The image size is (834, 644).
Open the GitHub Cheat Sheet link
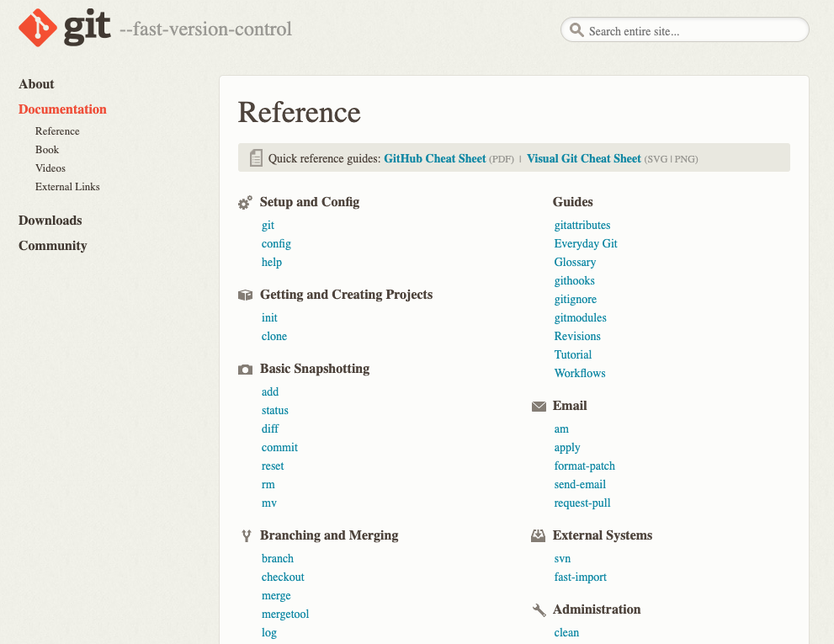435,158
